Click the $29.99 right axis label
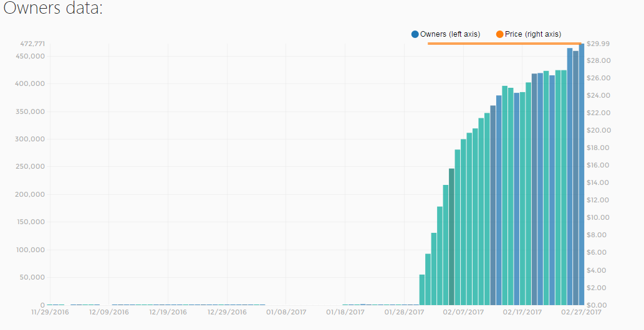Image resolution: width=644 pixels, height=330 pixels. coord(598,44)
